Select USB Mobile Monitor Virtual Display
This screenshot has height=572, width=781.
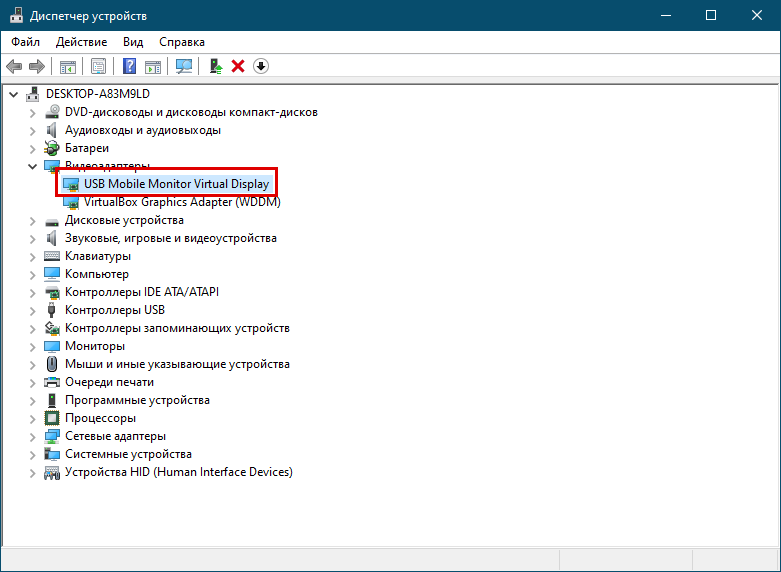(176, 184)
